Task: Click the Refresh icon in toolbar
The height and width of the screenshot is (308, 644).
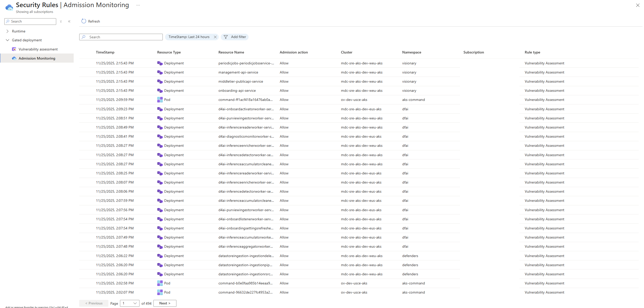Action: click(x=84, y=21)
